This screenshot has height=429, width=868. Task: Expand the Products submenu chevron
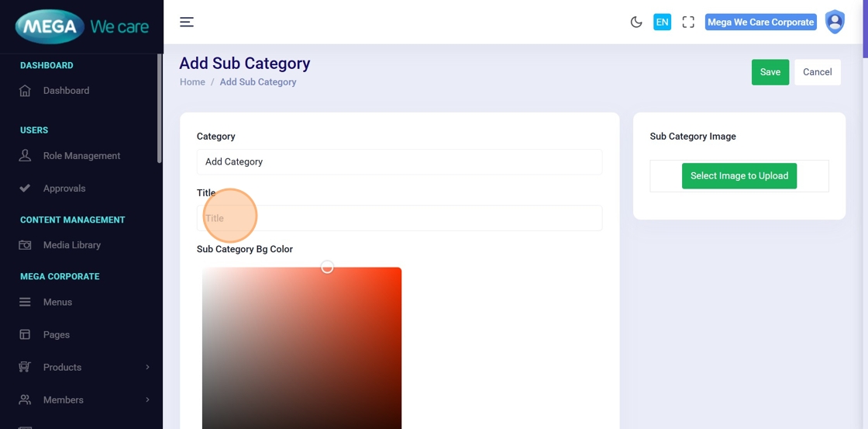click(147, 368)
